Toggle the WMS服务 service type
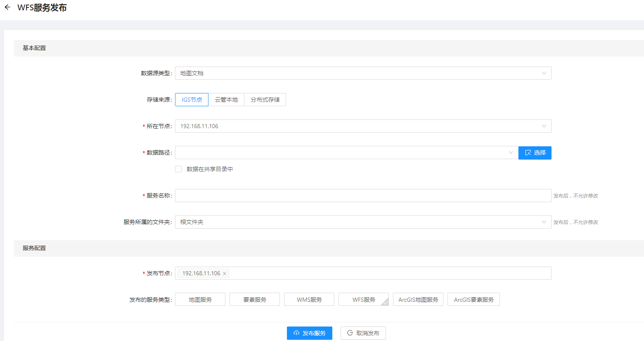Image resolution: width=644 pixels, height=341 pixels. (x=309, y=299)
